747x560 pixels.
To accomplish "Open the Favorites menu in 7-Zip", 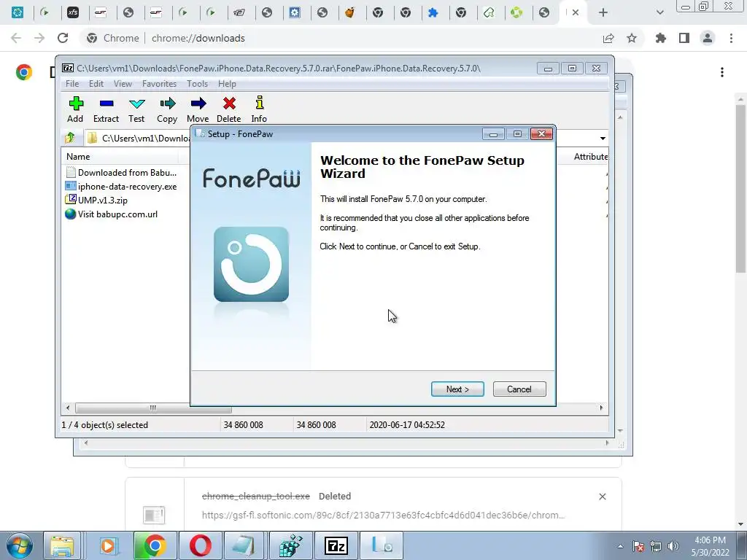I will [159, 84].
